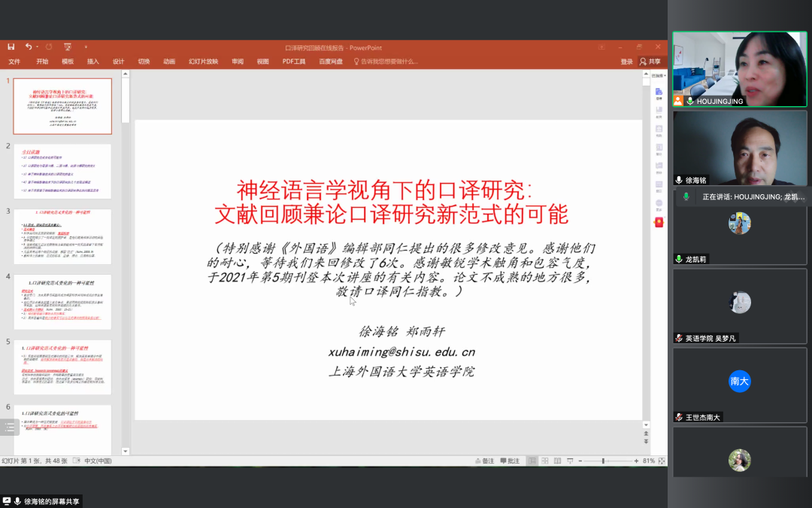Click the red envelope icon in side panel
This screenshot has width=812, height=508.
click(x=659, y=222)
